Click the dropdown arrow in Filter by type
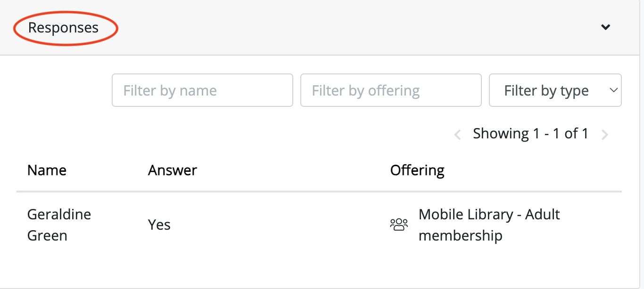The height and width of the screenshot is (289, 644). click(613, 90)
